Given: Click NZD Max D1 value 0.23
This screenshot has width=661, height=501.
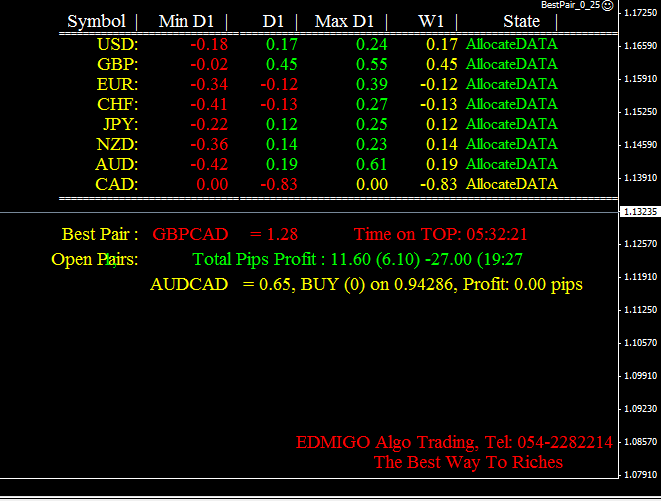Looking at the screenshot, I should (x=372, y=144).
